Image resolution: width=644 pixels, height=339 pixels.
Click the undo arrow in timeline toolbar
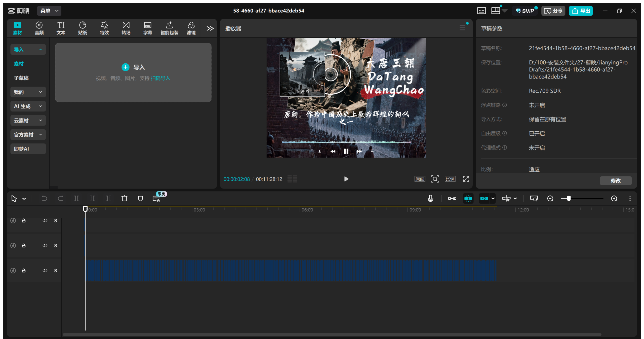click(44, 198)
